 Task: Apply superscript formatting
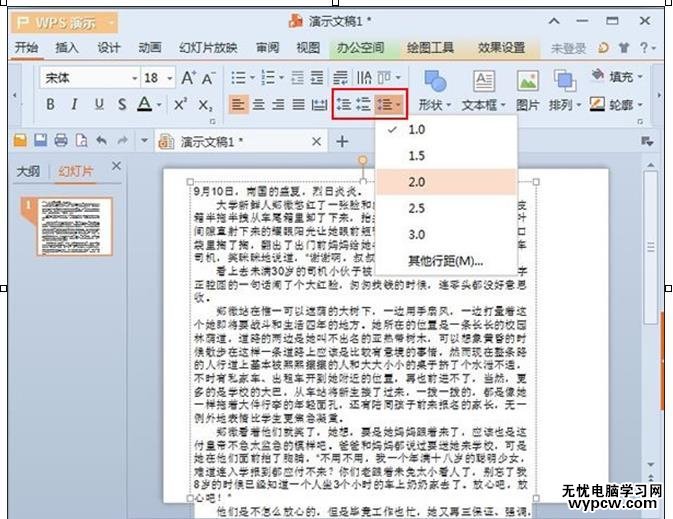[180, 104]
